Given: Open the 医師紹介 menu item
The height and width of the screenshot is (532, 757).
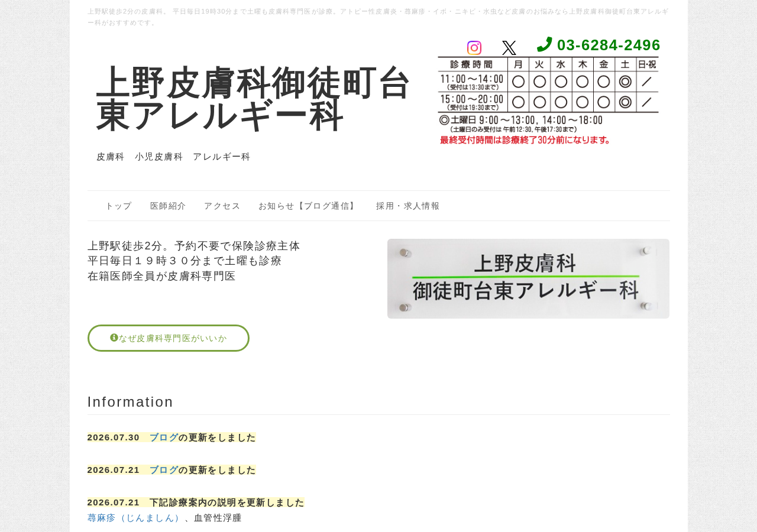Looking at the screenshot, I should (168, 206).
